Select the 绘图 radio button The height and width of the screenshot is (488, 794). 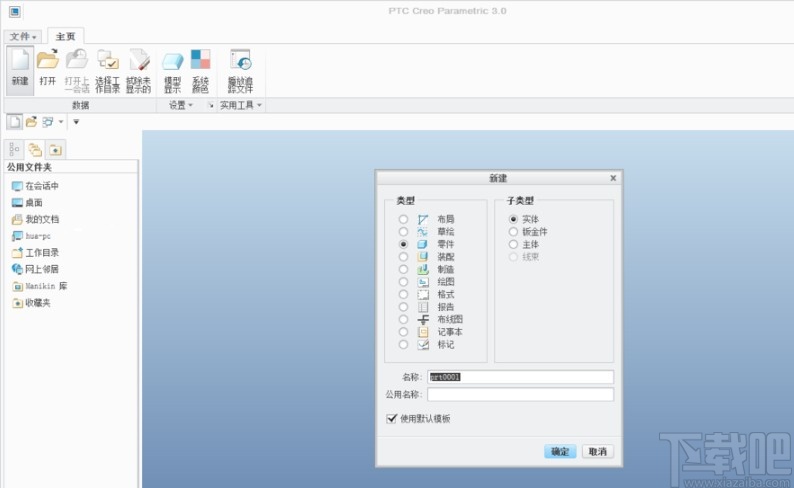[x=403, y=282]
